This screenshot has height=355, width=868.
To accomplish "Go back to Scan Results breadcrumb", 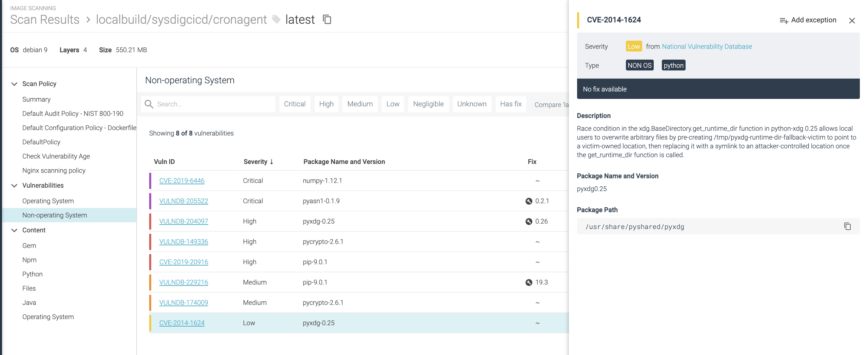I will pyautogui.click(x=45, y=20).
